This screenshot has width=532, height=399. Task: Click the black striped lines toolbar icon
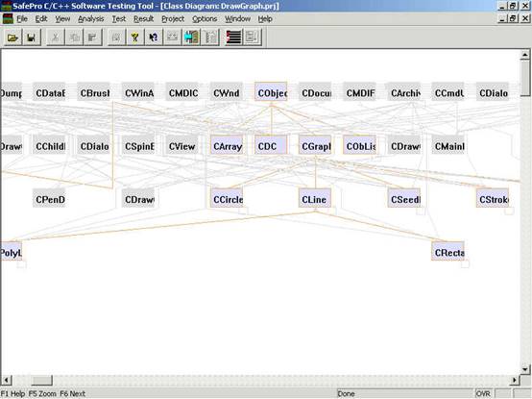(233, 37)
